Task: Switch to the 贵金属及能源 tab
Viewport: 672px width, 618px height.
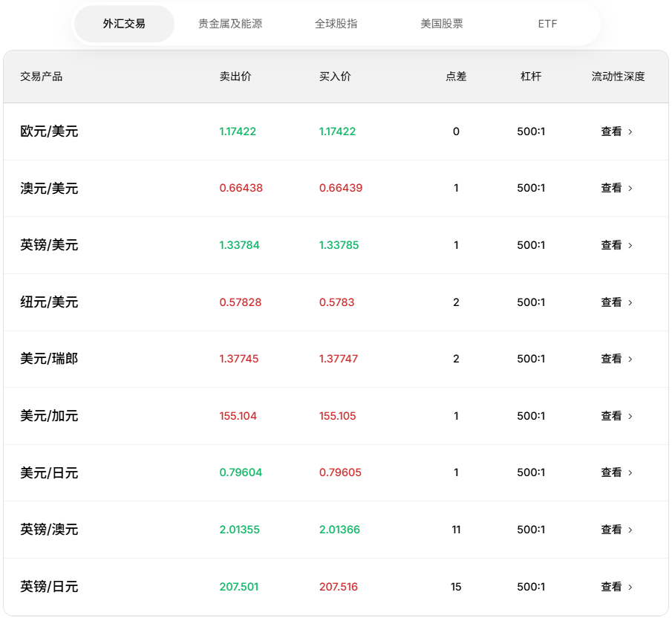Action: pos(230,23)
